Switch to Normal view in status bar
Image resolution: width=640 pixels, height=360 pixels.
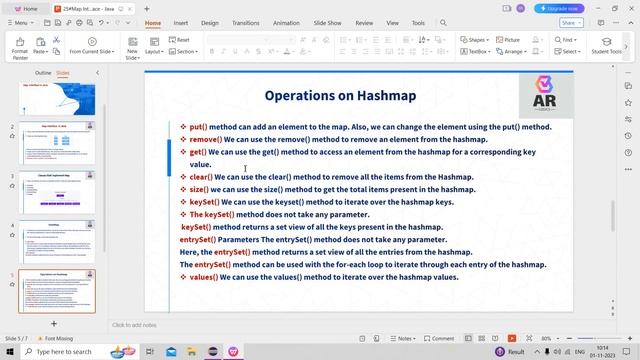pos(468,338)
